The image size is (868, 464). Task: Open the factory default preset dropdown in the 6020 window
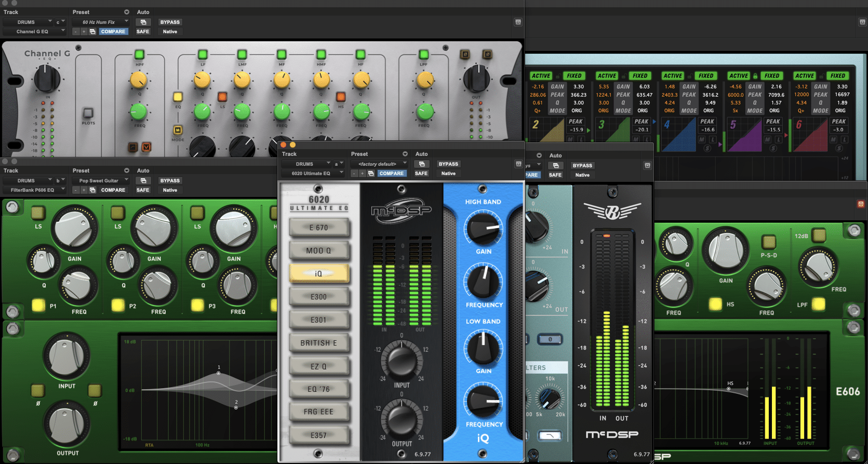tap(379, 164)
